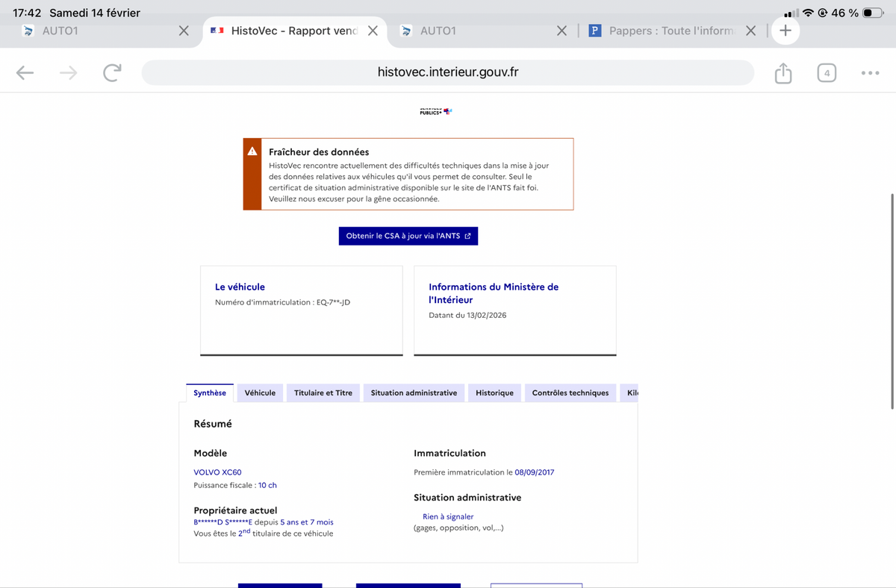
Task: Open the three-dots browser menu
Action: (870, 72)
